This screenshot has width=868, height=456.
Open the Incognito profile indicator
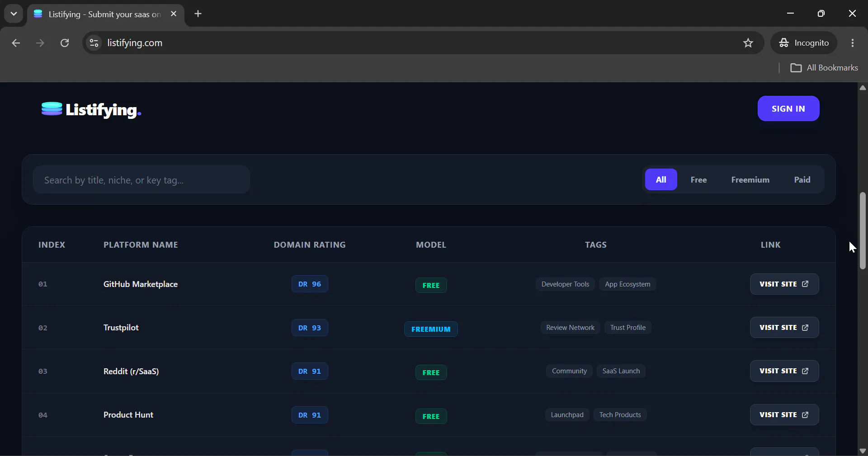point(804,43)
